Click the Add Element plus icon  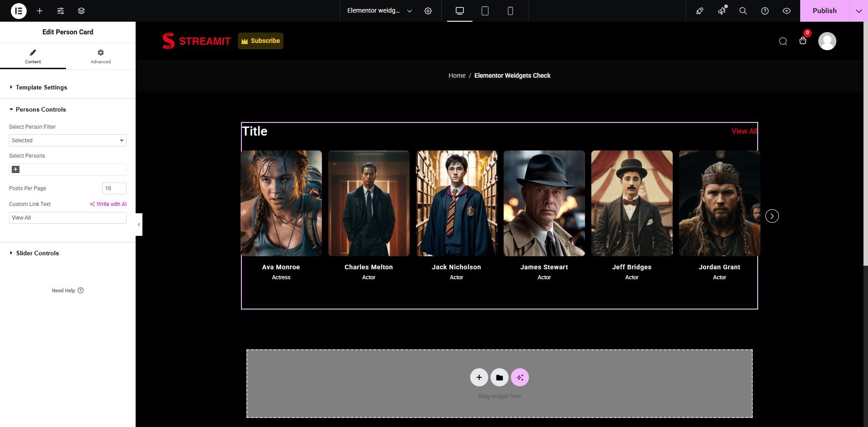pyautogui.click(x=40, y=11)
